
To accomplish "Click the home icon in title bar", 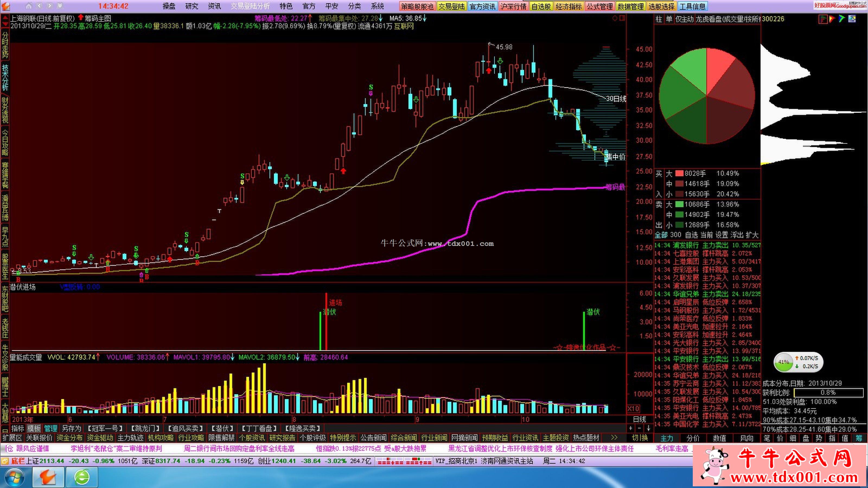I will 29,6.
